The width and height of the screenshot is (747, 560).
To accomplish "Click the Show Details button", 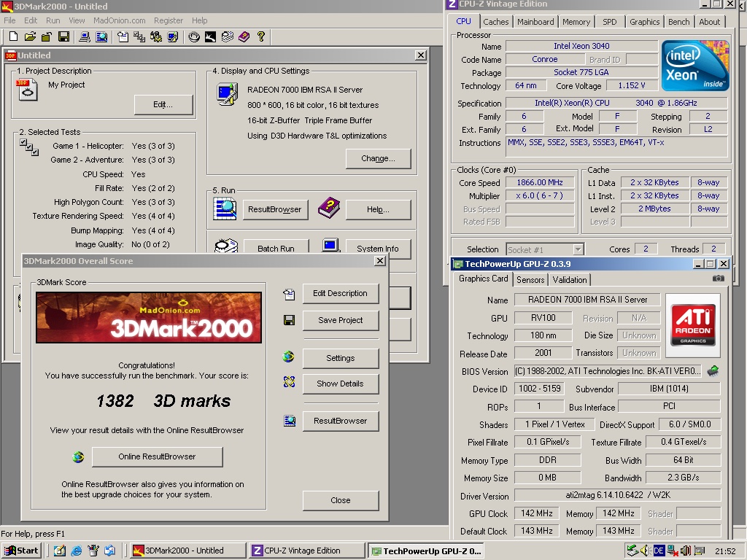I will pos(340,384).
